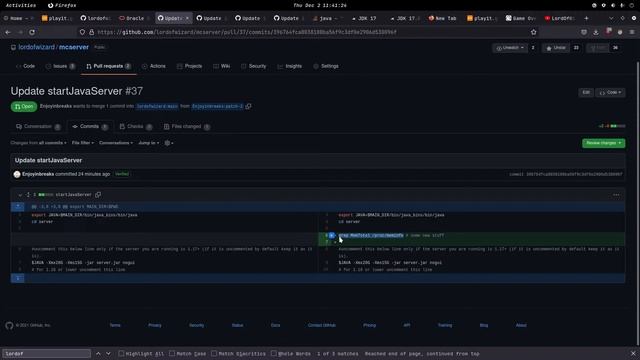640x360 pixels.
Task: Click the Enjoyinbreaks author link
Action: tap(38, 174)
